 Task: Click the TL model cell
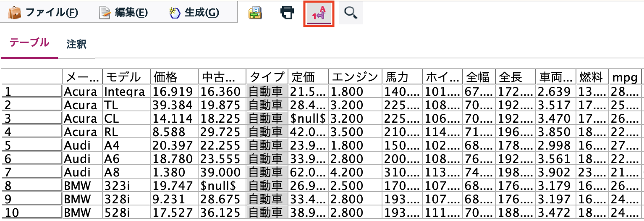tap(127, 105)
